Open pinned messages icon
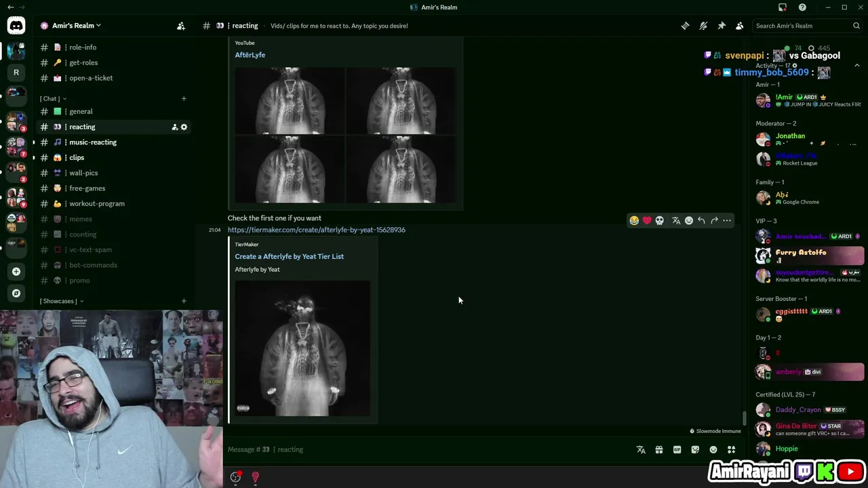This screenshot has height=488, width=868. [722, 26]
